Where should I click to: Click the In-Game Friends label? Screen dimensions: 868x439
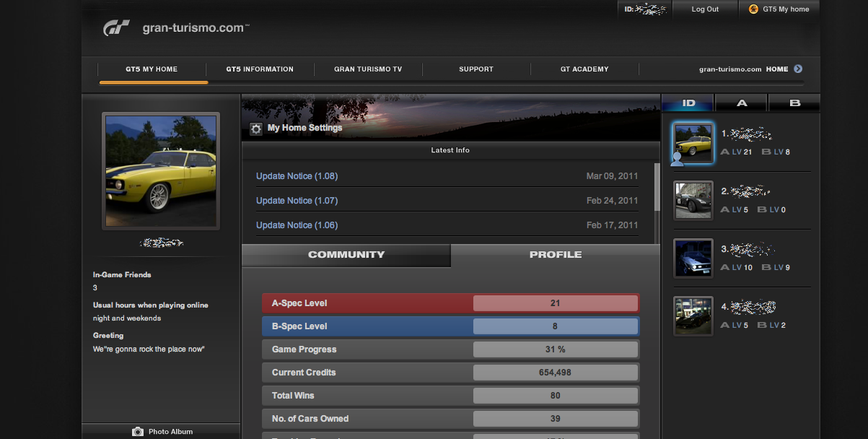click(122, 275)
